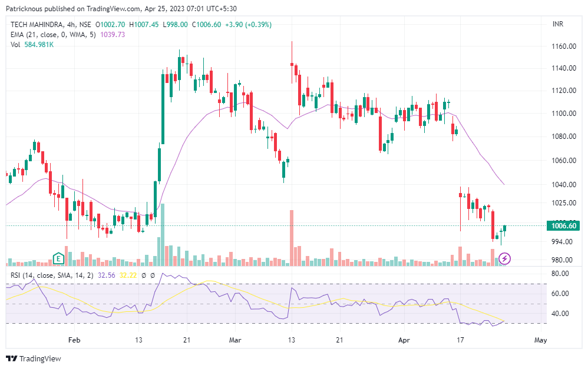This screenshot has height=369, width=588.
Task: Open the TradingView logo link
Action: [34, 358]
